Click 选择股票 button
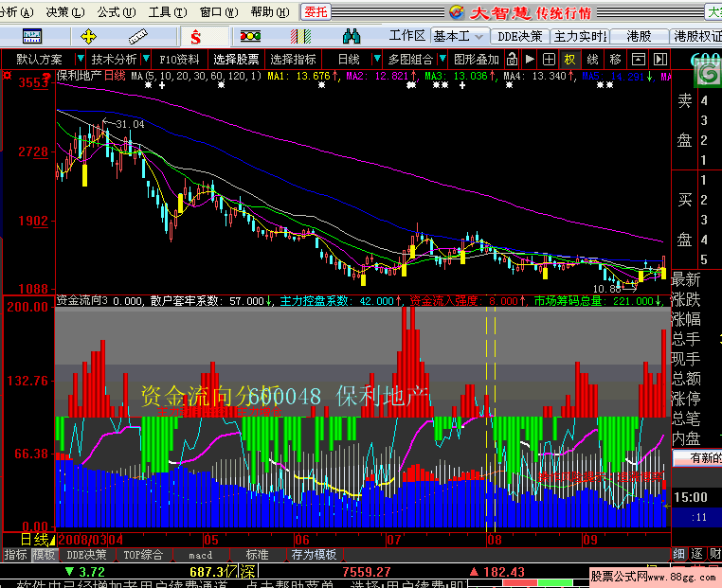 click(236, 60)
